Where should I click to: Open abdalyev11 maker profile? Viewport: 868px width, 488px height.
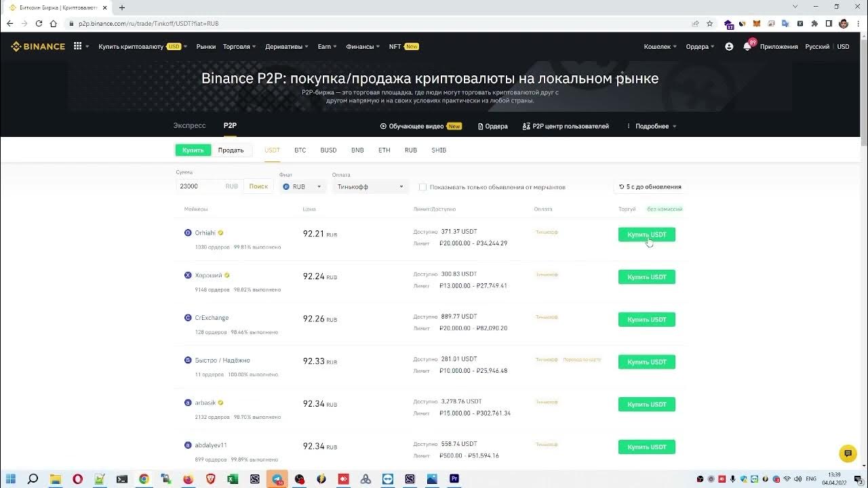click(211, 445)
